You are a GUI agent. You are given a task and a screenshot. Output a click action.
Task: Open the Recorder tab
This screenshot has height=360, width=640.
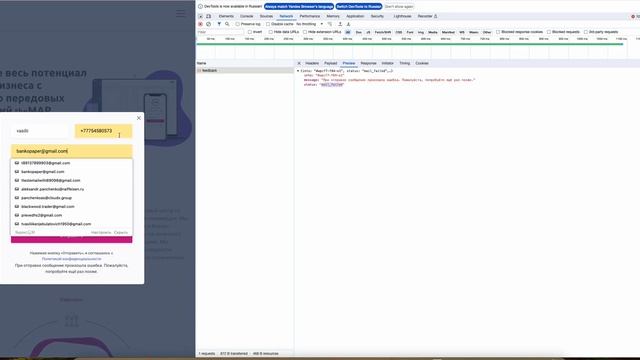point(427,16)
